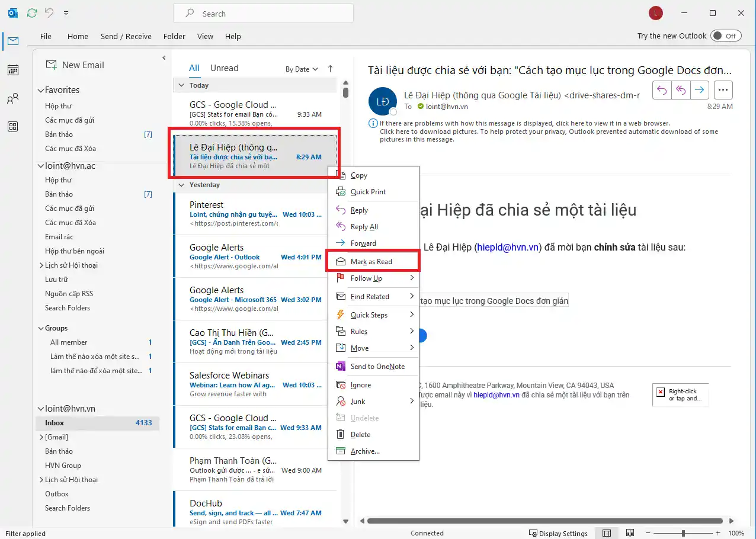Open the Calendar view in sidebar

point(12,70)
